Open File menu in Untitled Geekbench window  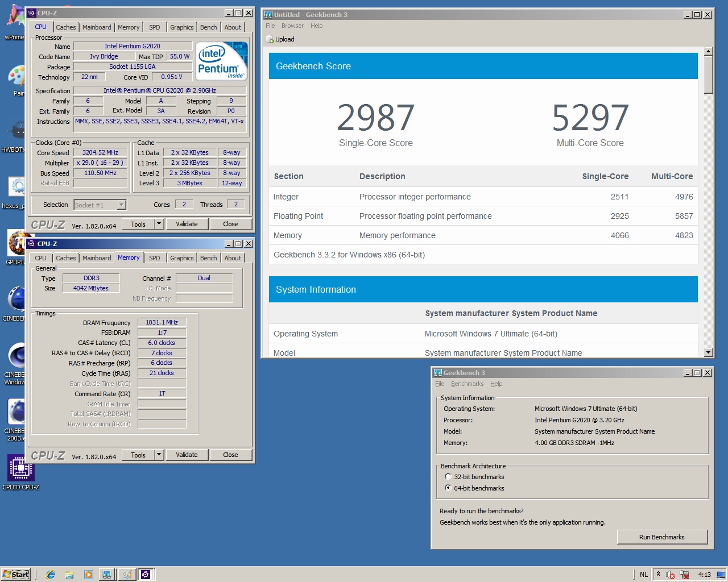pyautogui.click(x=270, y=26)
